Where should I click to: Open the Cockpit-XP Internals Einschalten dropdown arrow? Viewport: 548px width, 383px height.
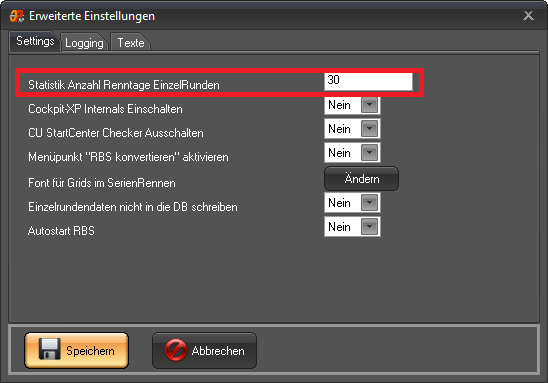pos(369,105)
